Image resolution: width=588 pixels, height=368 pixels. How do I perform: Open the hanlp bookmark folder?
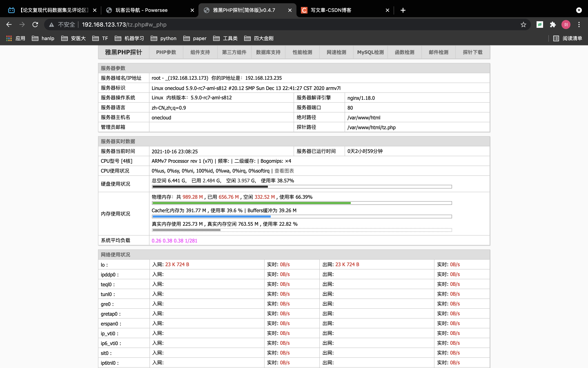click(43, 38)
